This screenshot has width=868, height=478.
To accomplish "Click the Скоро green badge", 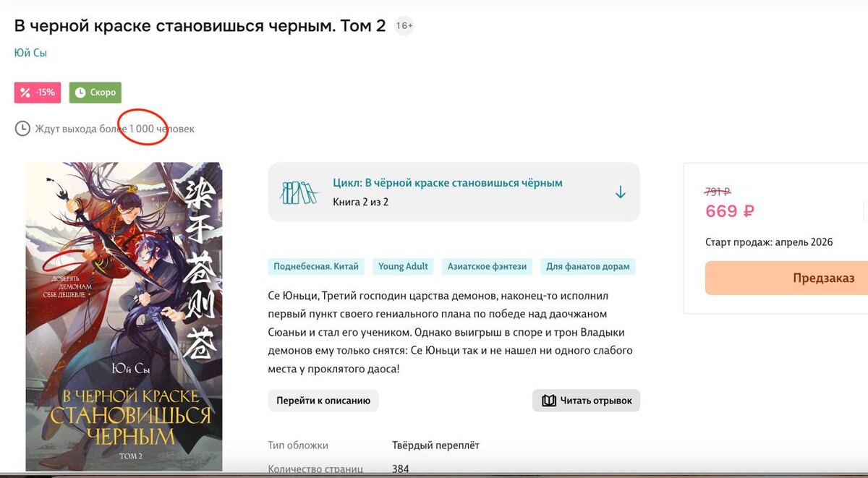I will tap(95, 93).
